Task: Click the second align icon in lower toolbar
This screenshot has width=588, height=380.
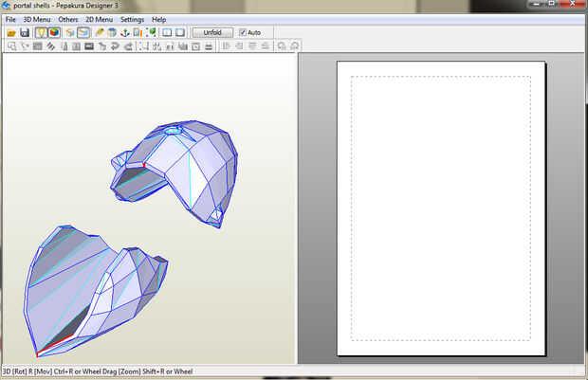Action: [239, 46]
